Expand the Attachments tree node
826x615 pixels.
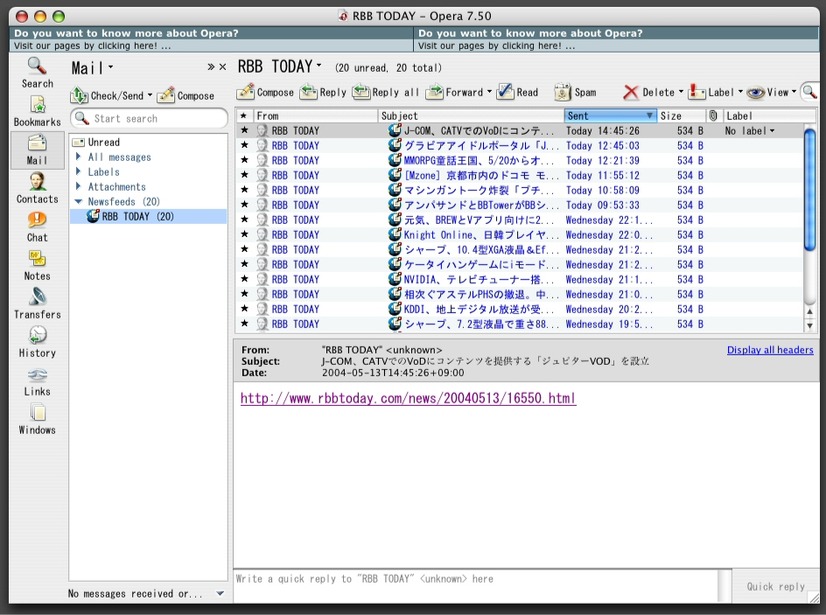tap(78, 186)
